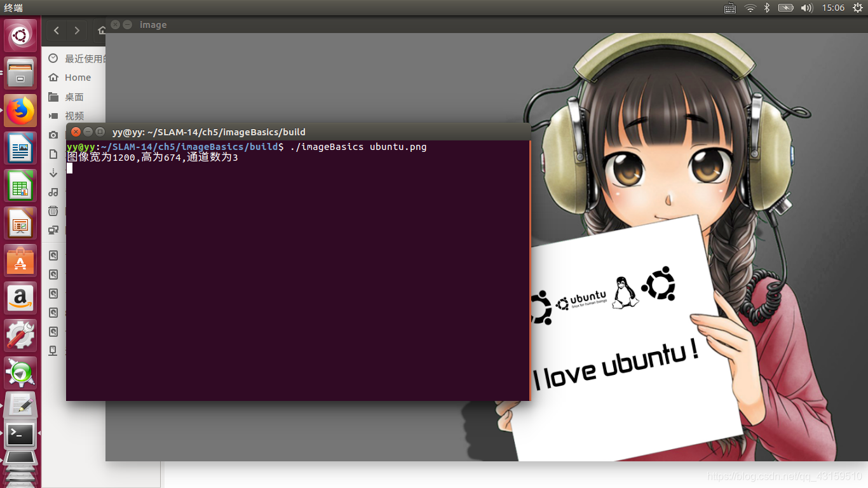868x488 pixels.
Task: Open the sound volume indicator
Action: coord(807,8)
